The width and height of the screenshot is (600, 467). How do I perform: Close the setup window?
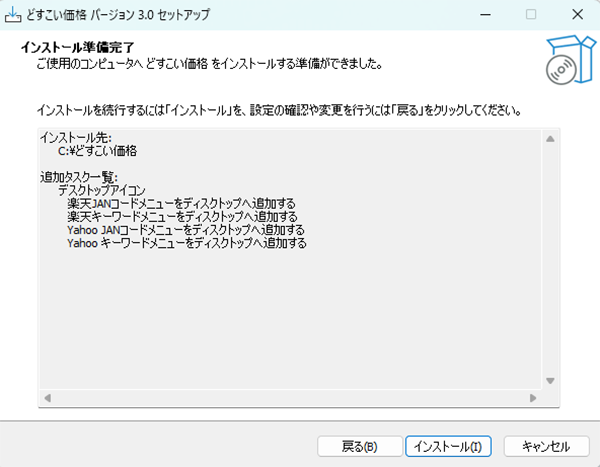point(577,15)
